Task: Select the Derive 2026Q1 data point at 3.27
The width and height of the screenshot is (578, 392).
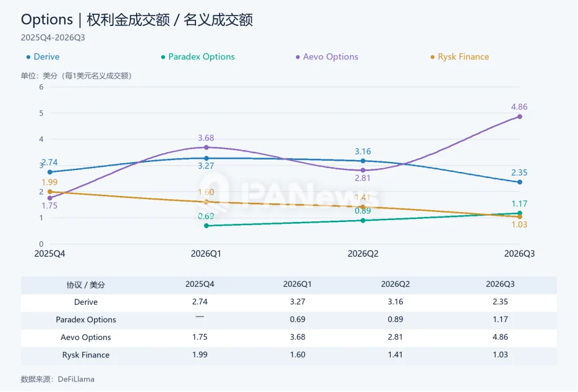Action: pyautogui.click(x=206, y=158)
